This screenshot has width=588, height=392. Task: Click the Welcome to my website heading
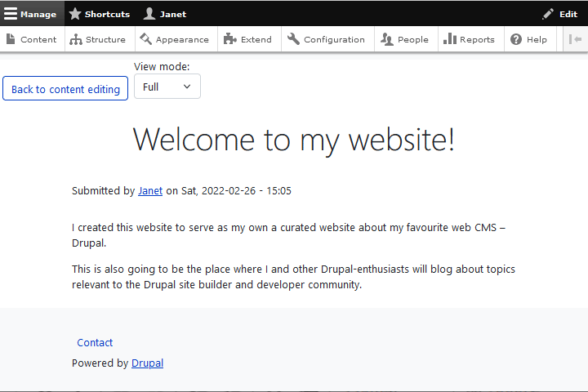pyautogui.click(x=293, y=140)
